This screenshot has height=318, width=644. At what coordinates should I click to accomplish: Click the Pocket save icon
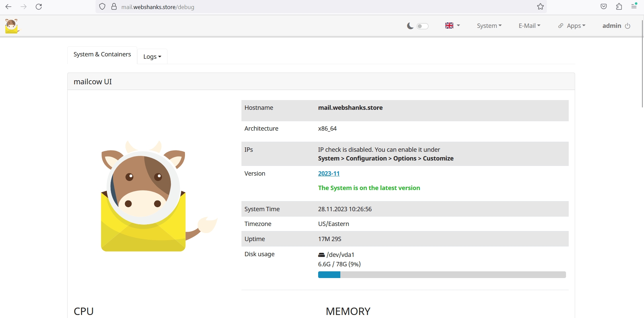604,7
